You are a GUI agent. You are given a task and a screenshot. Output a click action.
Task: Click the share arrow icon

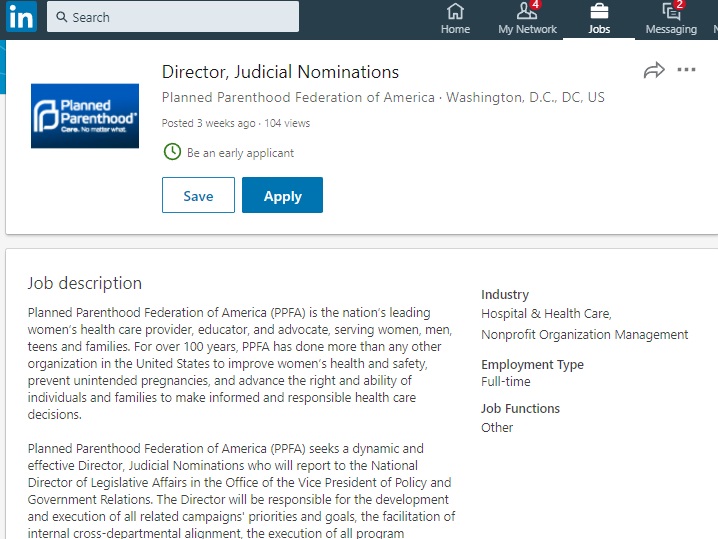point(654,70)
